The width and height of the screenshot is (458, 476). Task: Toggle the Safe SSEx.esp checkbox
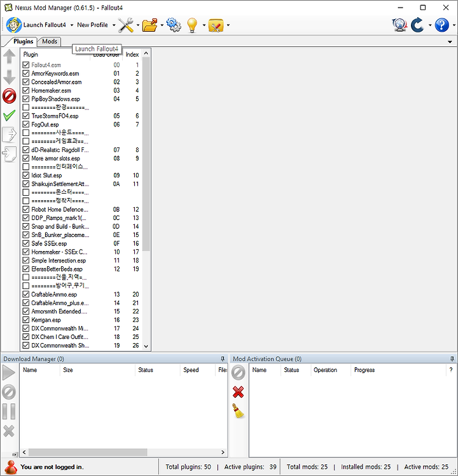(26, 243)
